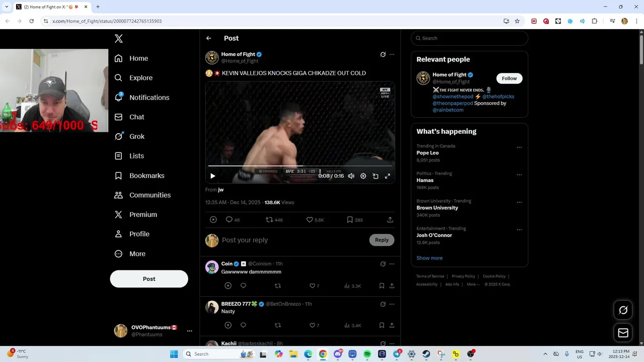Open three-dot menu on main post

click(392, 54)
